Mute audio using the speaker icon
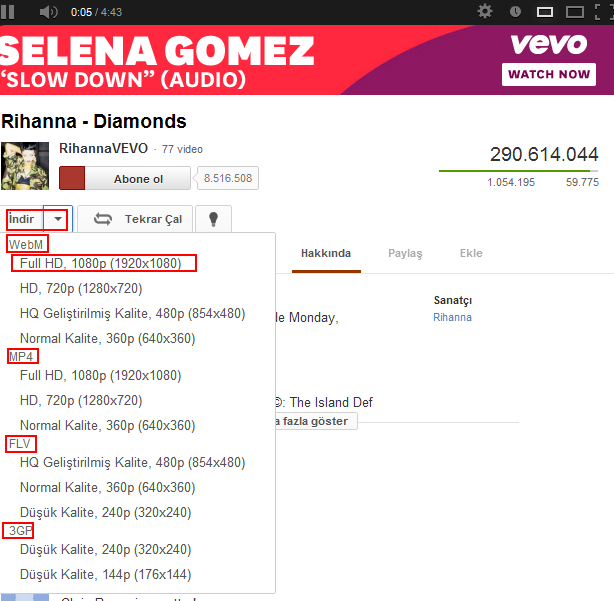 tap(49, 12)
